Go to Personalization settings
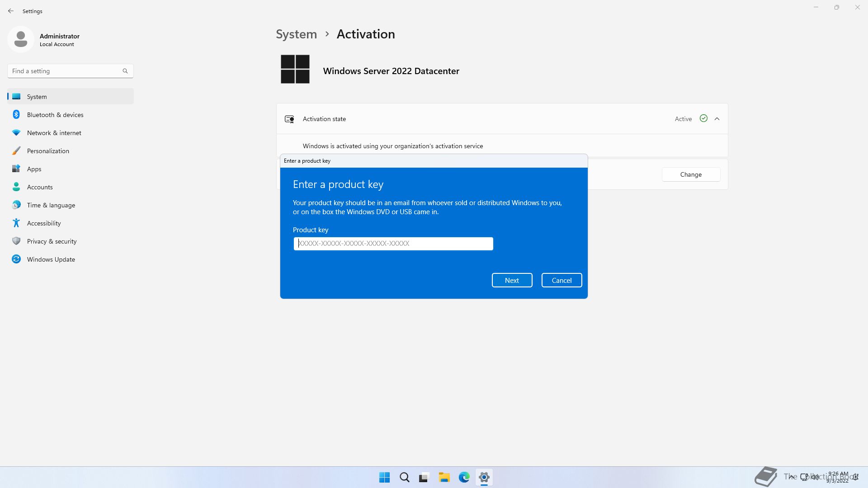The height and width of the screenshot is (488, 868). click(48, 151)
